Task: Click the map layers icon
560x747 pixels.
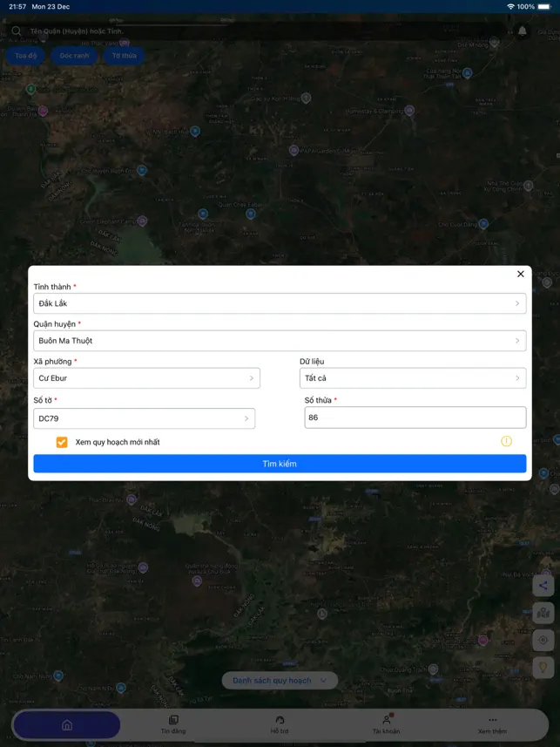Action: (x=543, y=613)
